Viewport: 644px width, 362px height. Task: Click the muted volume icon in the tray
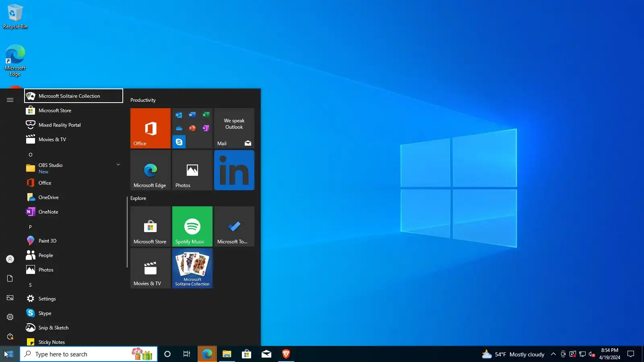pos(592,354)
